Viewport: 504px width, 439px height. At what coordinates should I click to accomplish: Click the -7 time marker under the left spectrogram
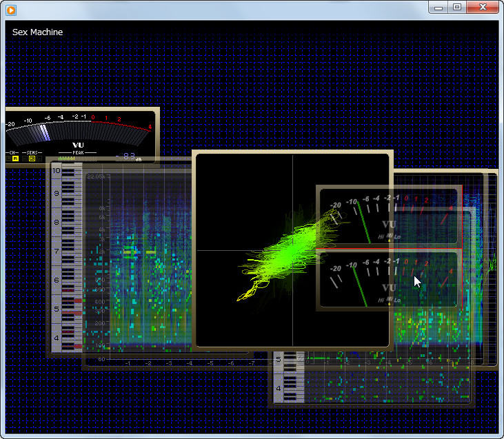click(252, 363)
